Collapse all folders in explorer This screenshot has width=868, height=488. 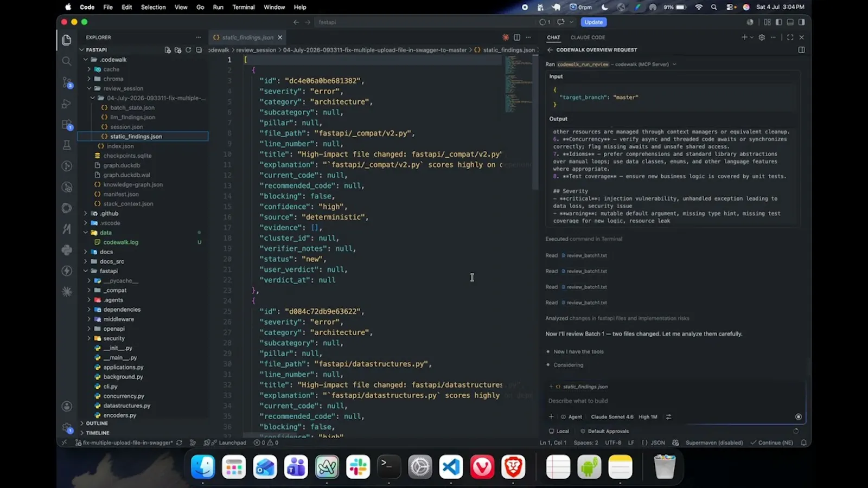[x=199, y=50]
